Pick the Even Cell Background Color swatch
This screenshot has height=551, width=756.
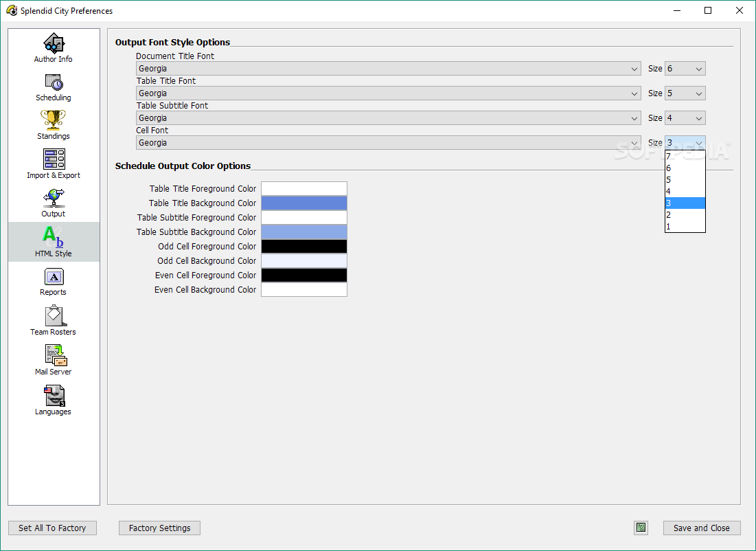[304, 289]
